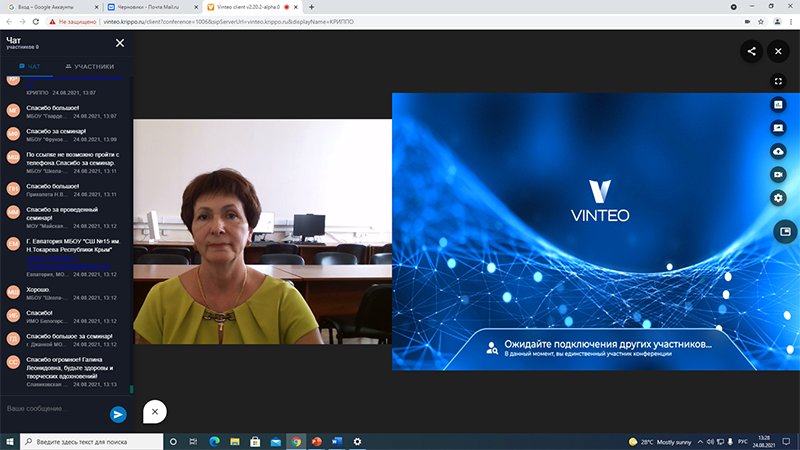Viewport: 800px width, 450px height.
Task: Toggle fullscreen video view
Action: pos(778,81)
